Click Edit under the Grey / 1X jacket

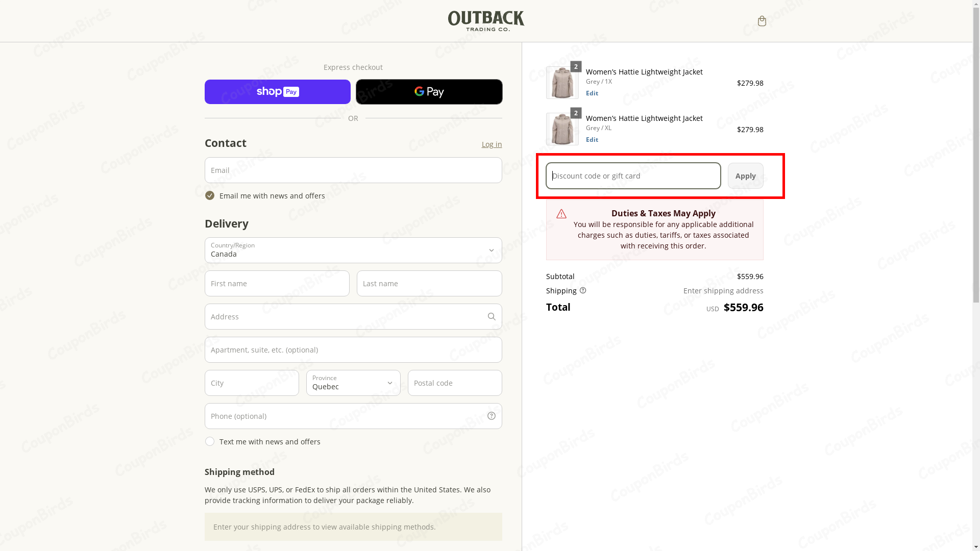592,93
